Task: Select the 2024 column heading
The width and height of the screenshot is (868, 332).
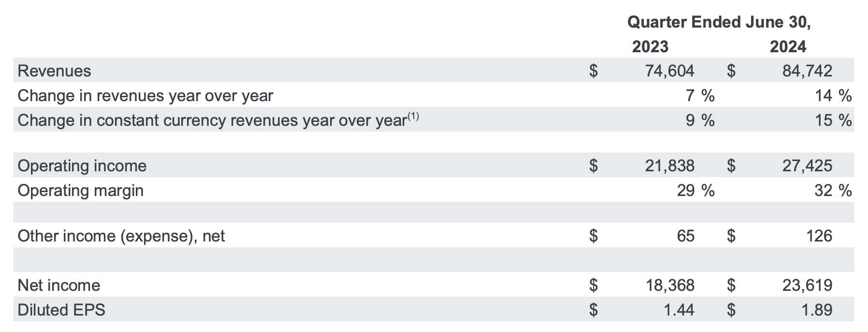Action: pos(788,47)
